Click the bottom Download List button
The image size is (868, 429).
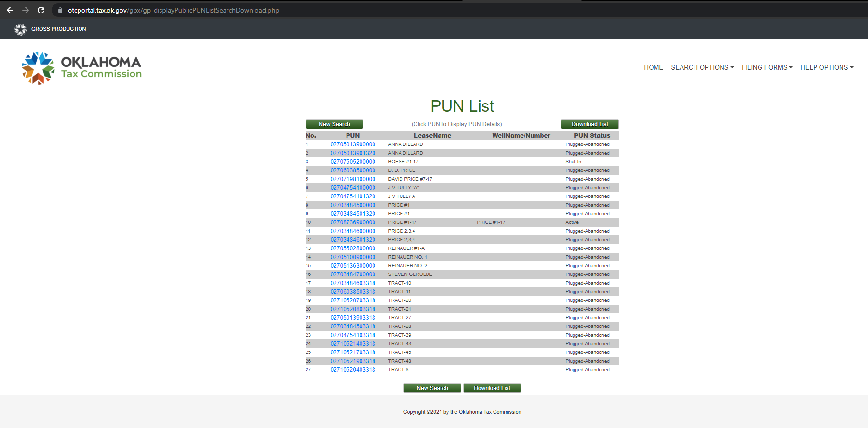pyautogui.click(x=492, y=388)
